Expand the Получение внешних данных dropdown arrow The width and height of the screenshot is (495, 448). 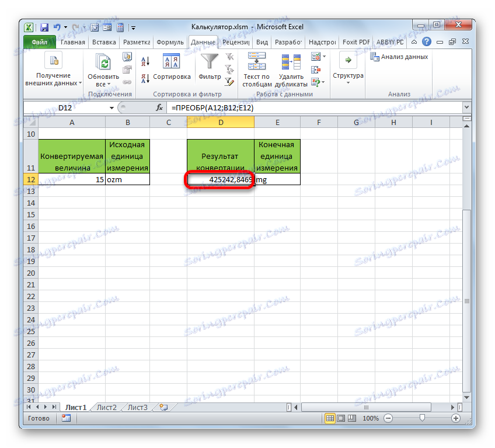tap(80, 83)
